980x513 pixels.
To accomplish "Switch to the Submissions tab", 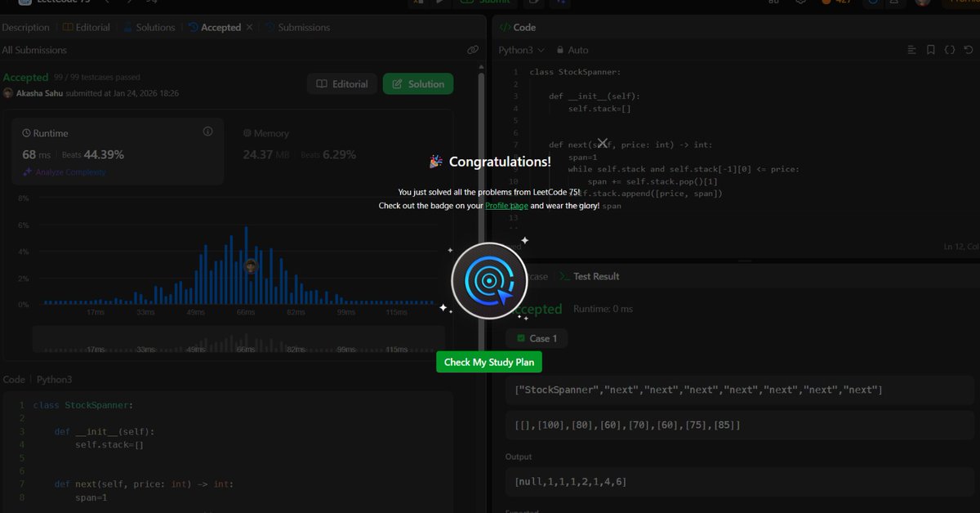I will tap(297, 27).
